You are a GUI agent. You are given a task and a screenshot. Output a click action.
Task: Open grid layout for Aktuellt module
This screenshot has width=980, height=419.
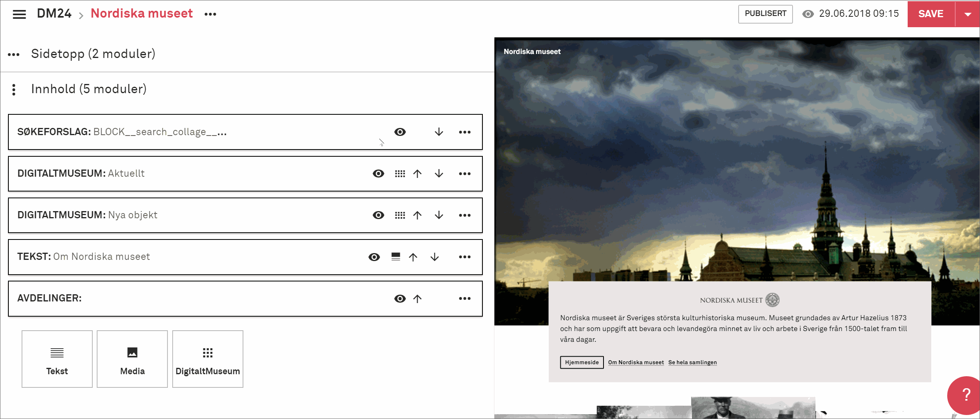[x=400, y=174]
